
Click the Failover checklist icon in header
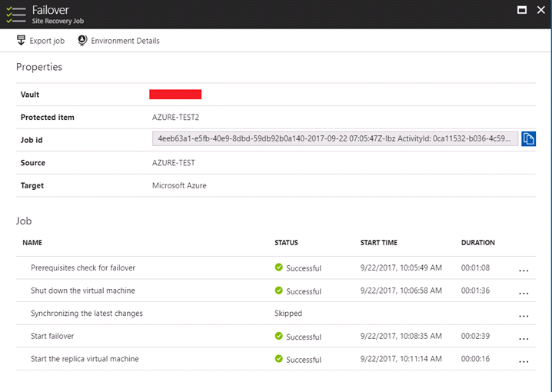[x=16, y=15]
